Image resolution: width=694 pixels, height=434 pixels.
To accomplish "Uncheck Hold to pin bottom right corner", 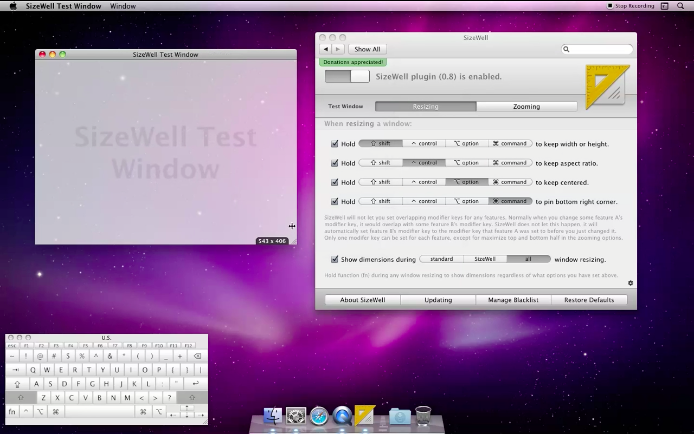I will coord(335,201).
